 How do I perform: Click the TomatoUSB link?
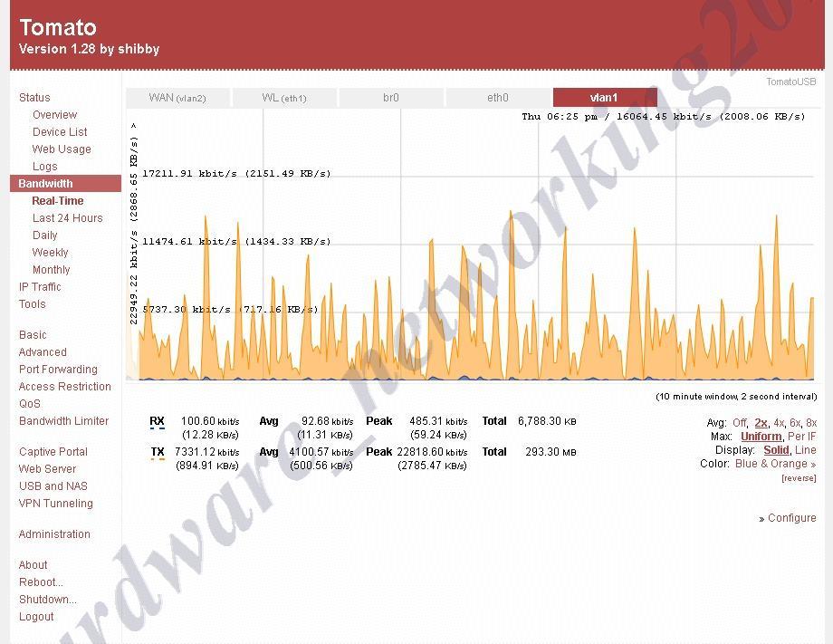[791, 82]
